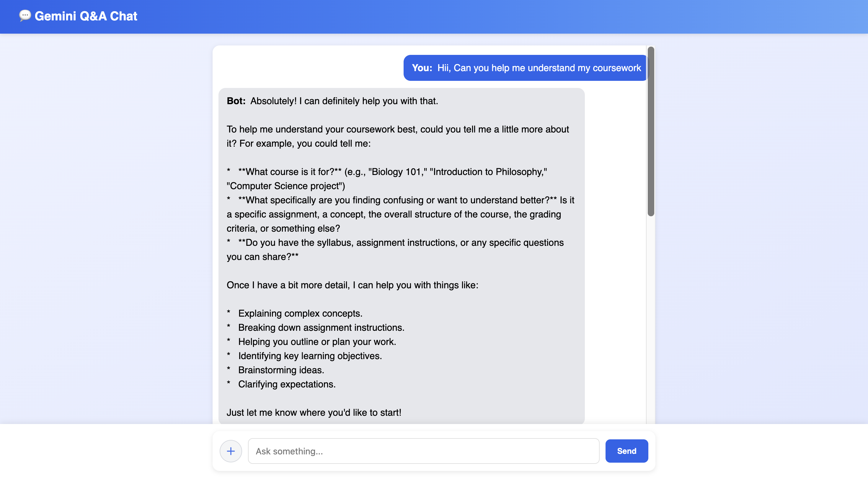Click the chat window scrollbar thumb
868x478 pixels.
click(x=651, y=131)
